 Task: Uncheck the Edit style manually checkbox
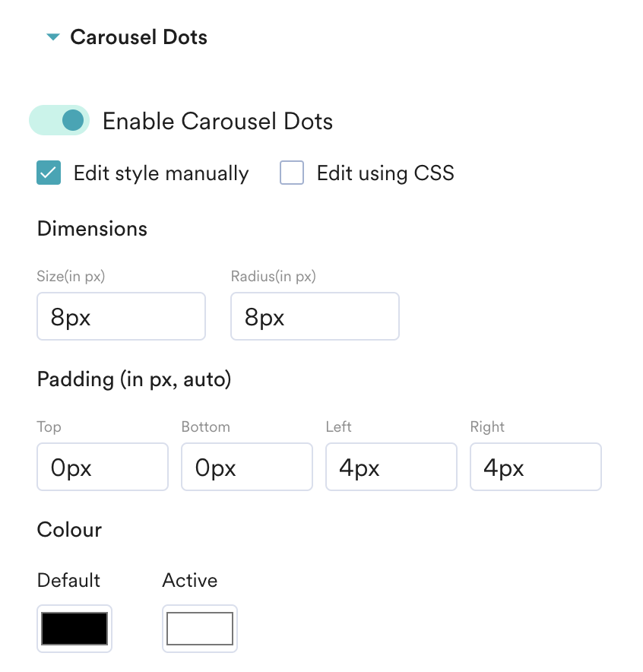(x=49, y=173)
